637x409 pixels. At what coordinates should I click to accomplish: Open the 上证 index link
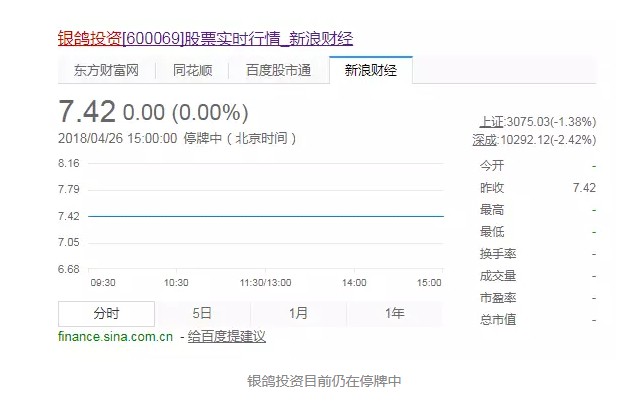(x=492, y=121)
